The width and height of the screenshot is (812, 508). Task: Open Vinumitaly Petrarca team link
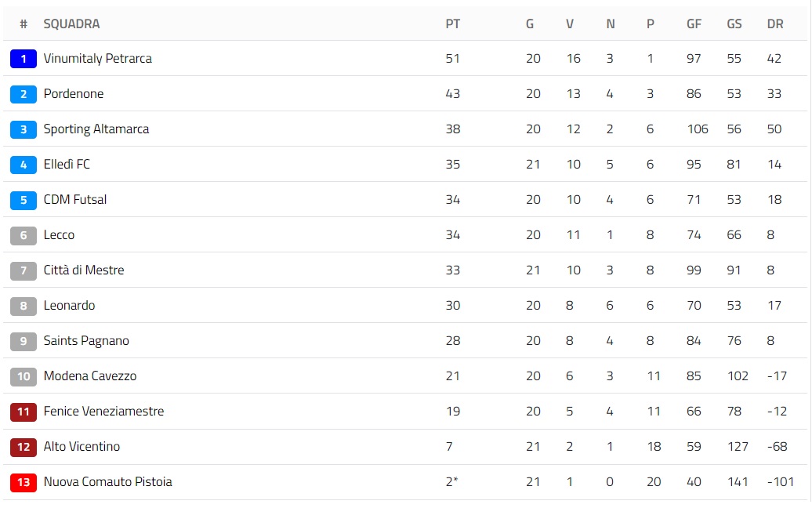coord(98,59)
